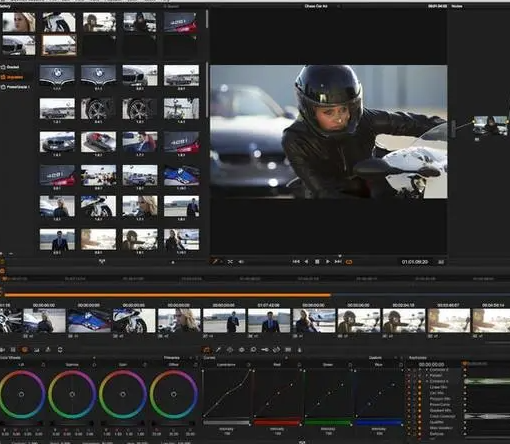
Task: Click center of the Lift color wheel
Action: point(21,394)
